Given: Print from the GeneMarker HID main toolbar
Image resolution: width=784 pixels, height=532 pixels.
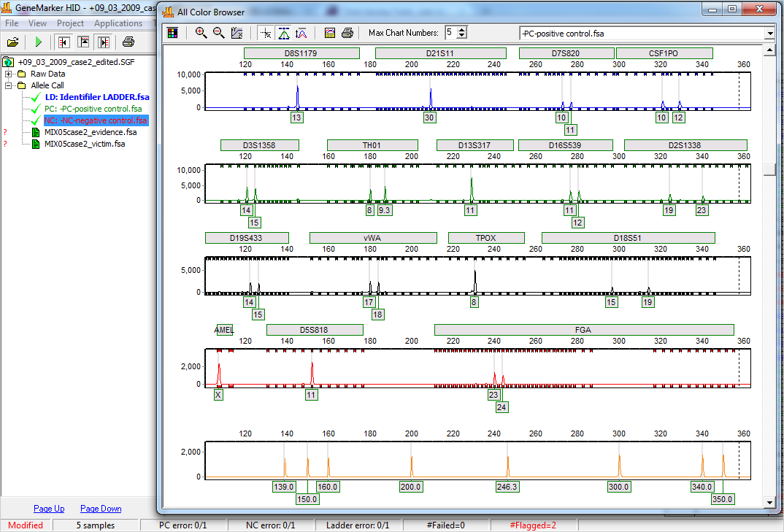Looking at the screenshot, I should pyautogui.click(x=128, y=42).
